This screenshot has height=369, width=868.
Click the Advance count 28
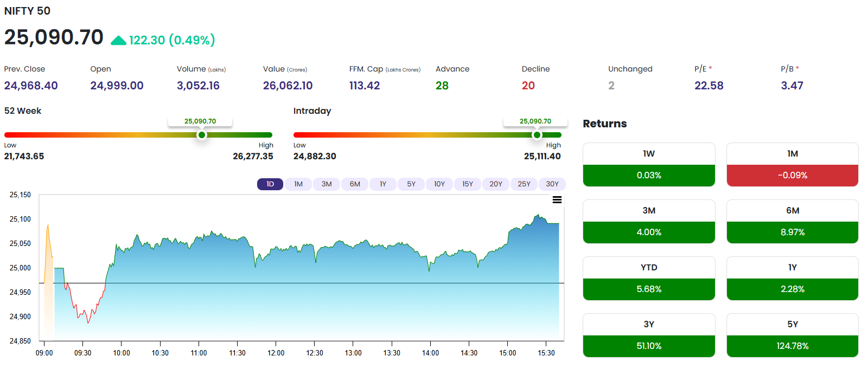442,86
